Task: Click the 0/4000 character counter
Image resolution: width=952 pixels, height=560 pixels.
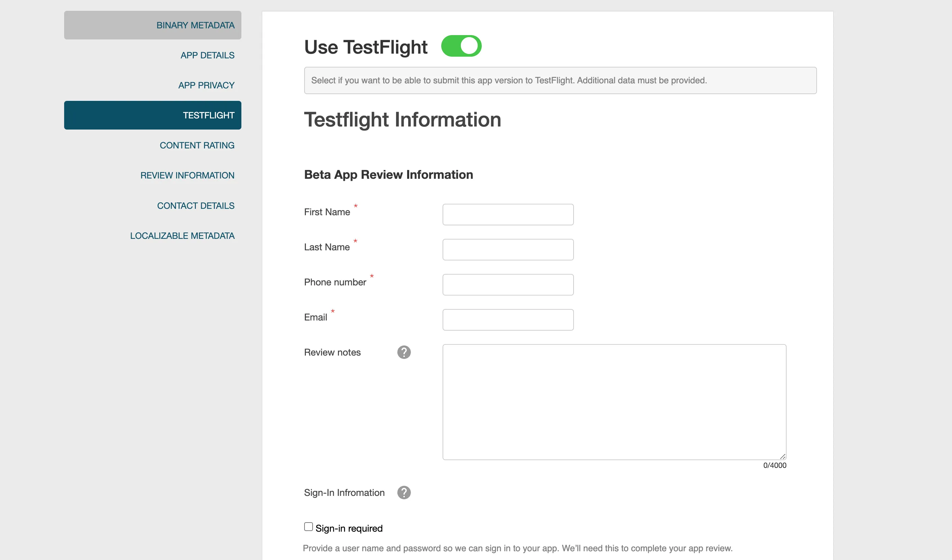Action: pyautogui.click(x=775, y=465)
